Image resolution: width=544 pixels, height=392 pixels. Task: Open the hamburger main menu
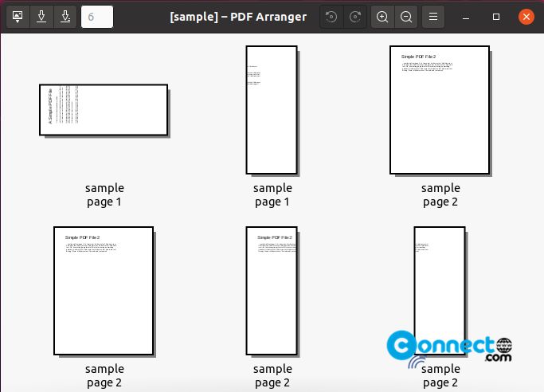pos(433,17)
